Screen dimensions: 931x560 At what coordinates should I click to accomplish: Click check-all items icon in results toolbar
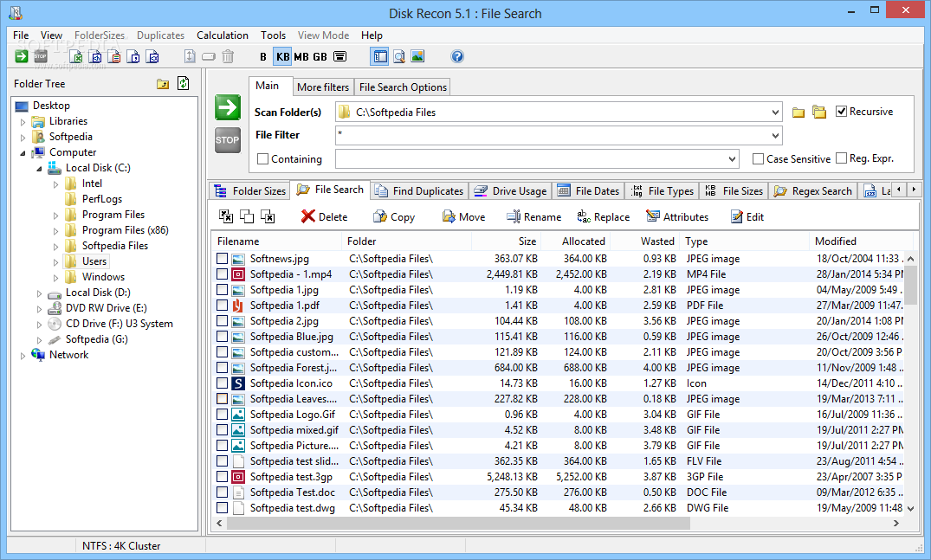click(x=226, y=216)
